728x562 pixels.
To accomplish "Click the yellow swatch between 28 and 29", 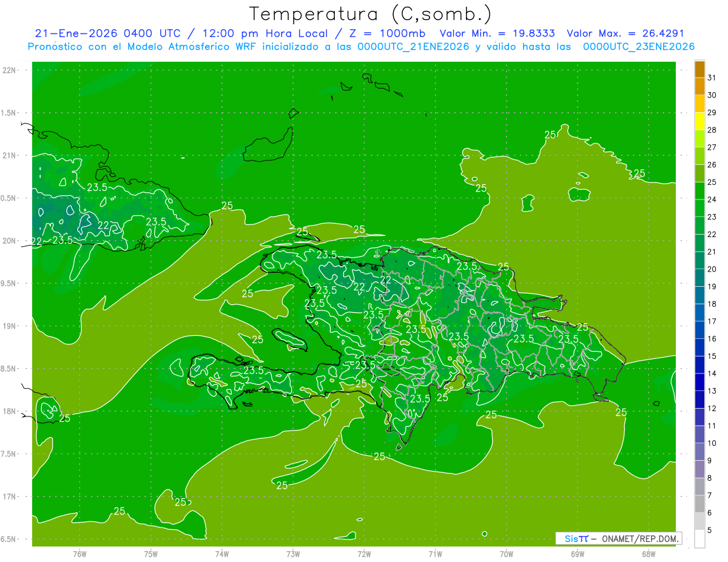I will pyautogui.click(x=699, y=121).
